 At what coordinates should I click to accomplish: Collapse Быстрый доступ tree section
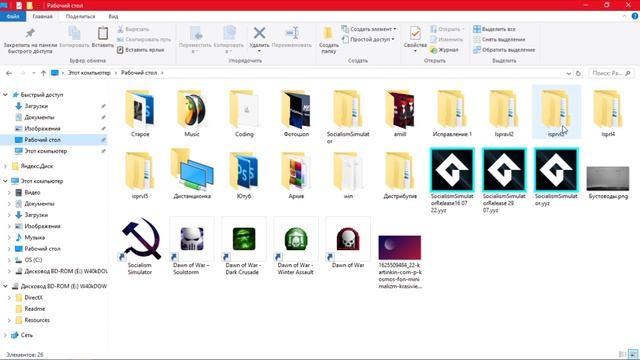tap(5, 95)
